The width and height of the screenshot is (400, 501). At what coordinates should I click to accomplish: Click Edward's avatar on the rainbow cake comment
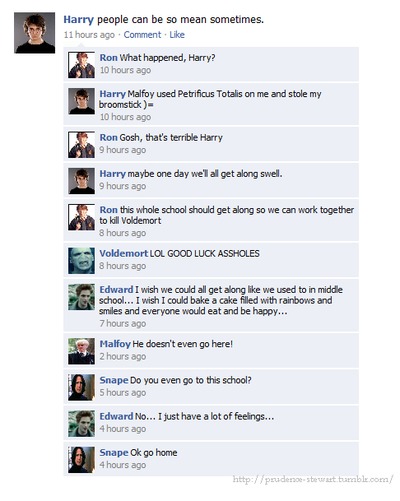click(81, 297)
